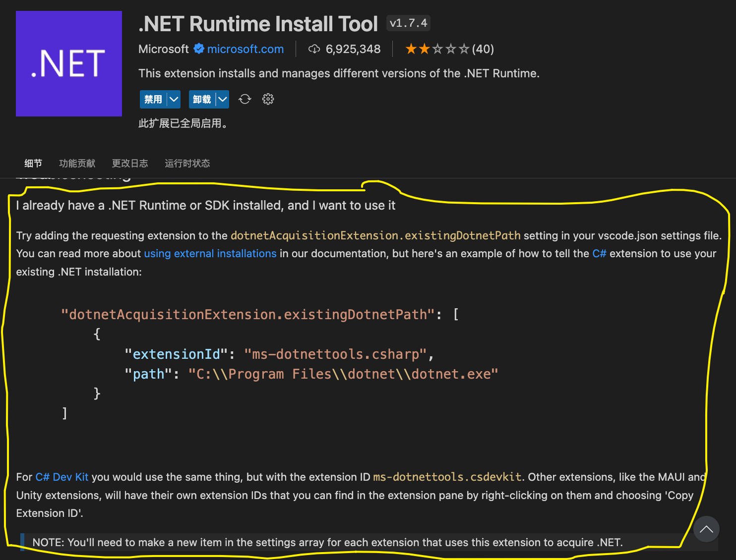Click the v1.7.4 version badge
This screenshot has height=560, width=736.
(408, 23)
